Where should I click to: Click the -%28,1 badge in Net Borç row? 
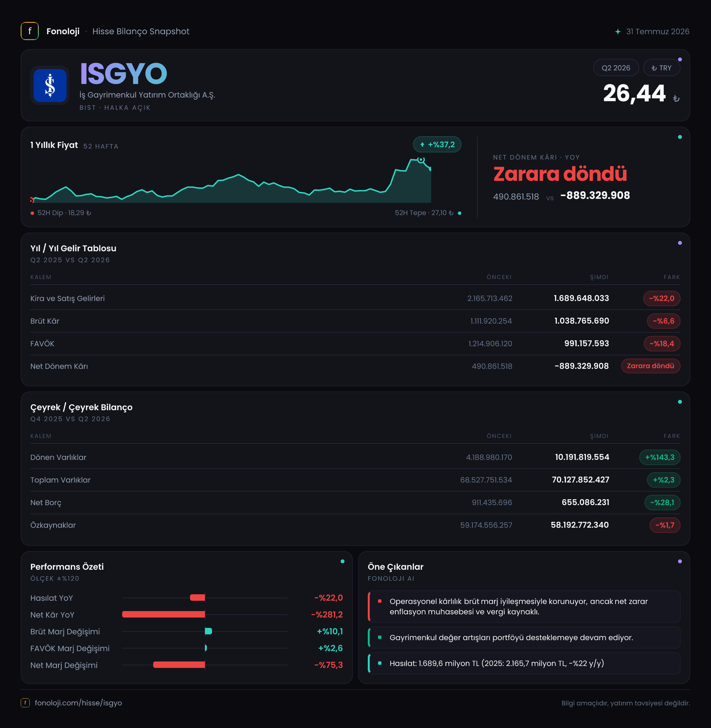pyautogui.click(x=662, y=503)
